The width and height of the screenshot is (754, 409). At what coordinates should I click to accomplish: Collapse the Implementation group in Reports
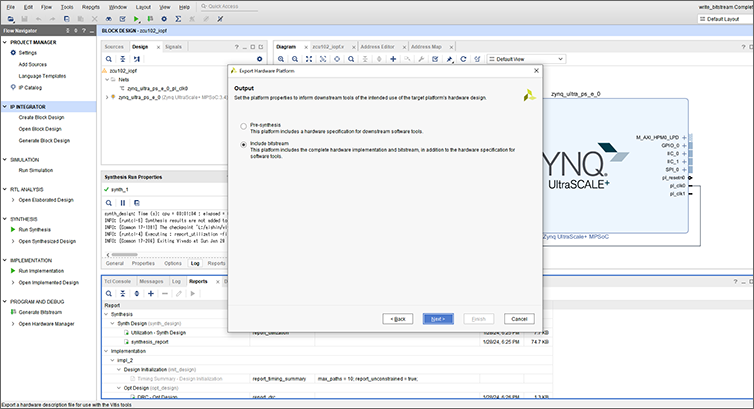(106, 351)
